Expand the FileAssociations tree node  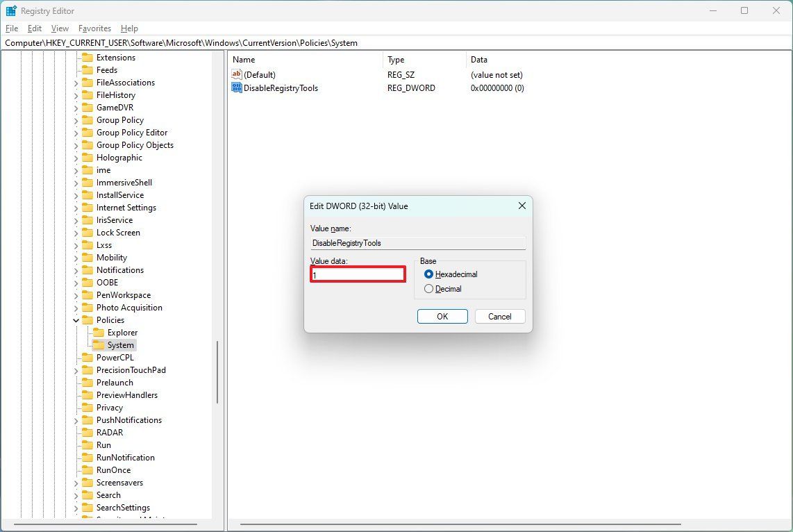click(x=76, y=82)
